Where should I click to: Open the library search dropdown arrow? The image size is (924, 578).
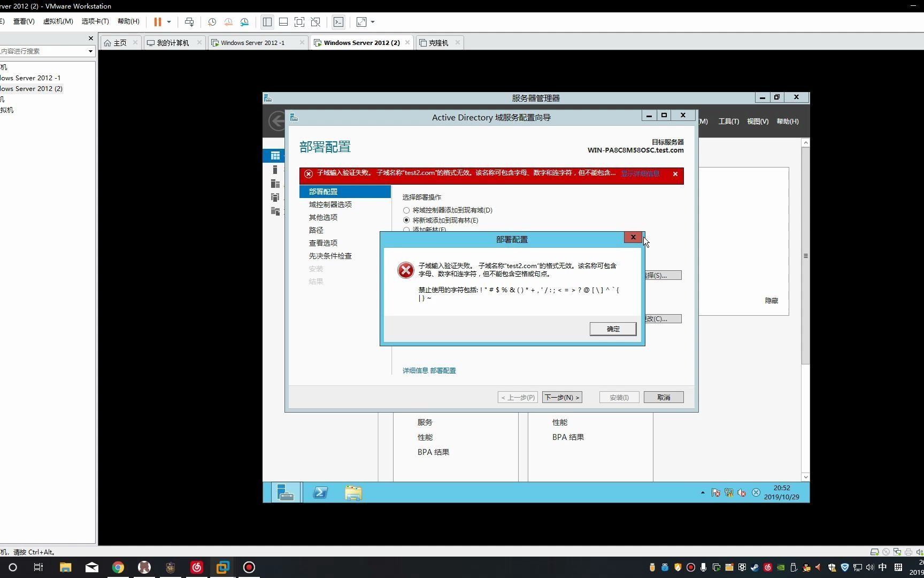[x=90, y=51]
